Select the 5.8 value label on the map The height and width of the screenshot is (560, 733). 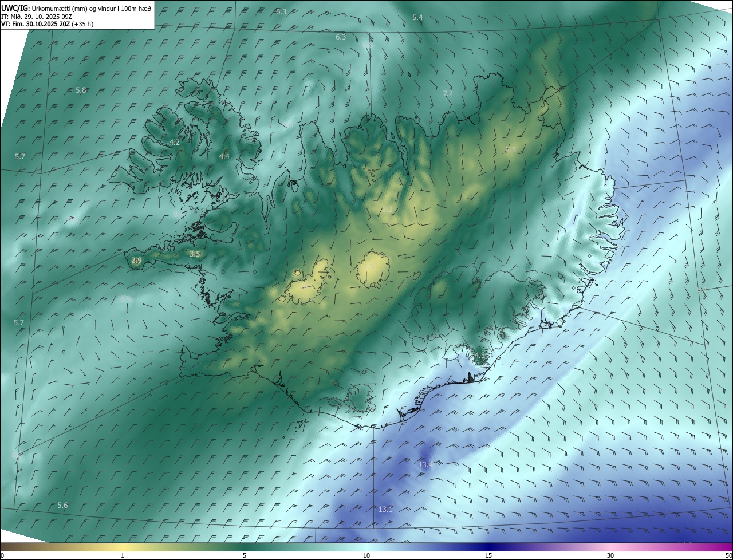81,90
